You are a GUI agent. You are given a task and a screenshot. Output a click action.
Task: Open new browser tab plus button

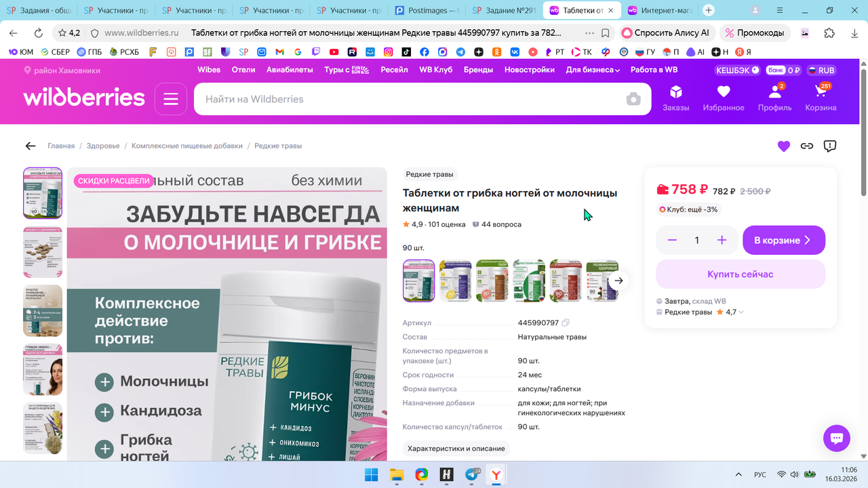click(x=709, y=10)
